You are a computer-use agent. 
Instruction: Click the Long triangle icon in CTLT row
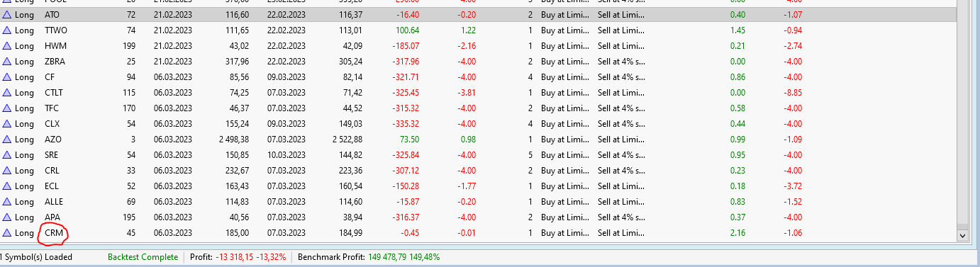(x=7, y=93)
